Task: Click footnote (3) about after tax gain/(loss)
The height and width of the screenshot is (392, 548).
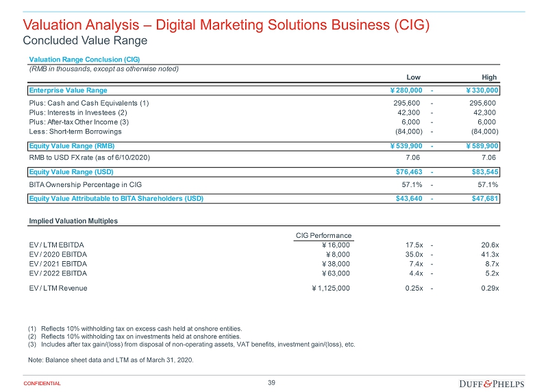Action: pos(192,345)
